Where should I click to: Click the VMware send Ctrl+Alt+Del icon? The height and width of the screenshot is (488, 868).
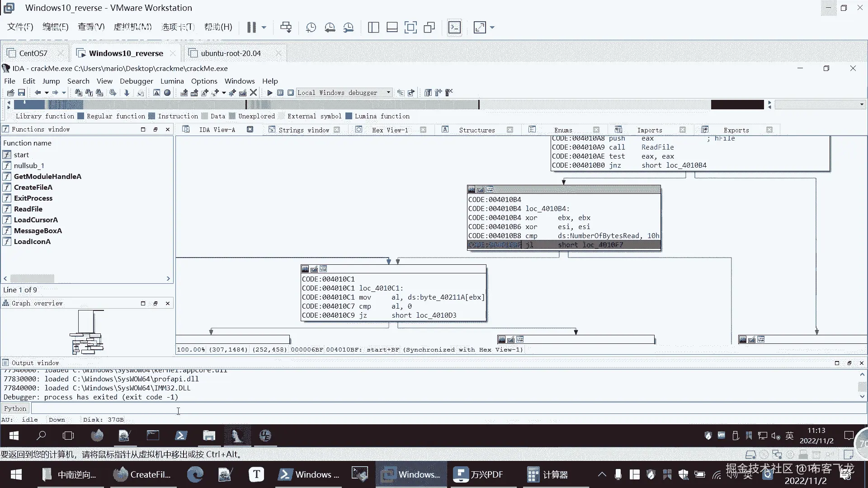(x=286, y=28)
